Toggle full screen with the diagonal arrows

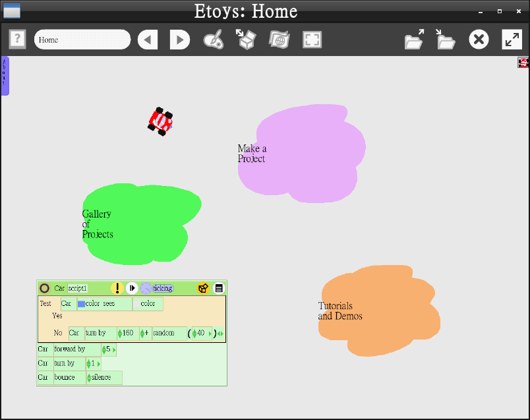click(x=512, y=40)
